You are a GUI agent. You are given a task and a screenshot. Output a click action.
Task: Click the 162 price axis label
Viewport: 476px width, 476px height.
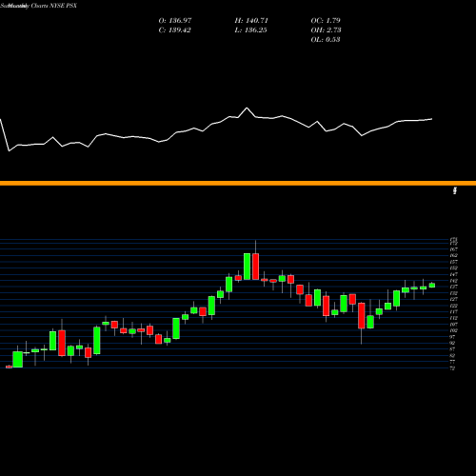pyautogui.click(x=454, y=255)
